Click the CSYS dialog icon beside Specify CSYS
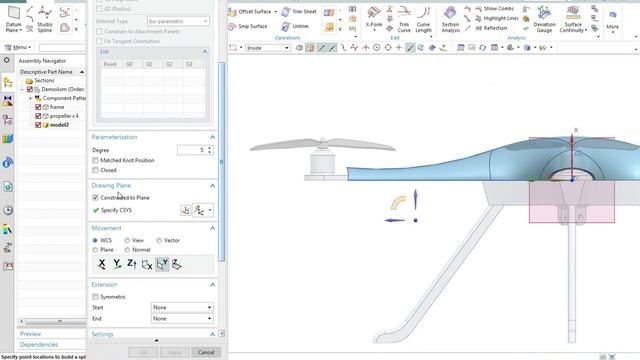Image resolution: width=640 pixels, height=360 pixels. [186, 210]
